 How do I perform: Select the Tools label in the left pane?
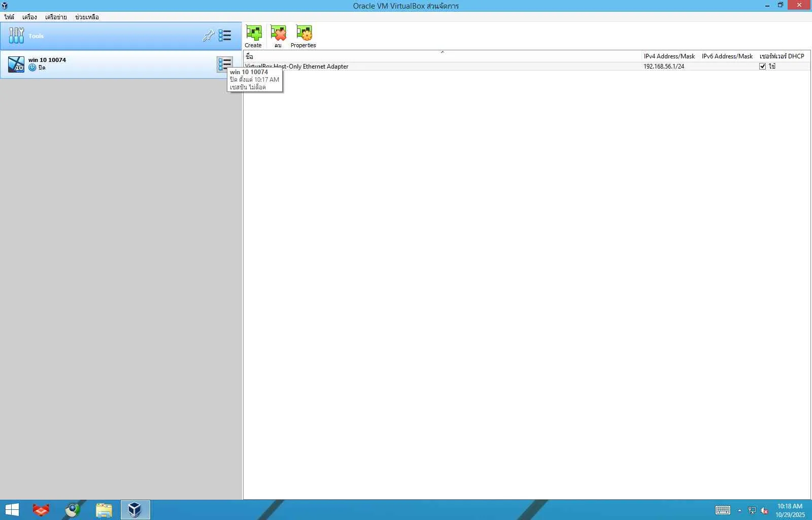point(36,36)
